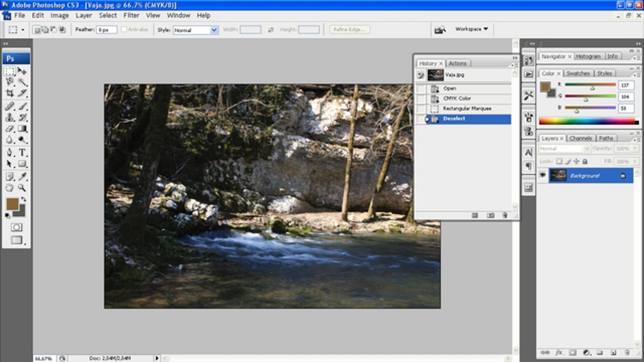Open the Style dropdown in options bar
Screen dimensions: 644x362
pyautogui.click(x=196, y=30)
